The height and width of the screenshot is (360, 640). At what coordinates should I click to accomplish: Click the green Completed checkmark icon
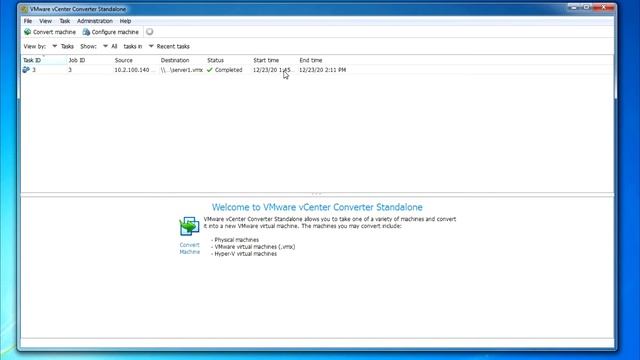[x=210, y=70]
